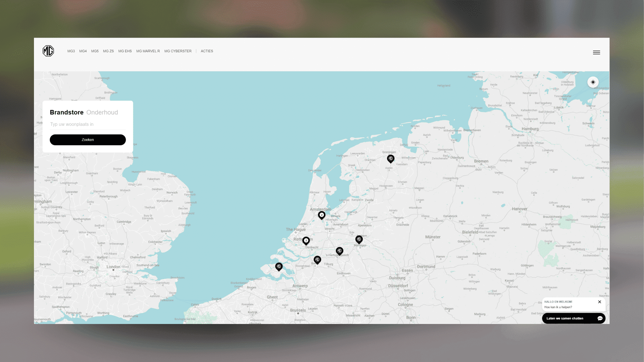Click The Hague label on the map

coord(296,229)
